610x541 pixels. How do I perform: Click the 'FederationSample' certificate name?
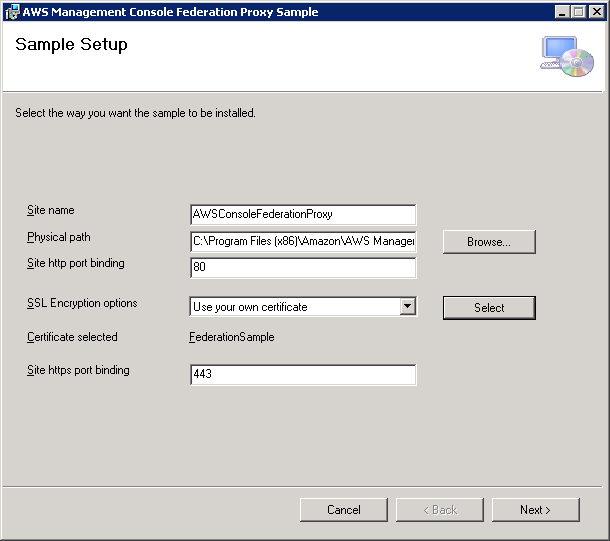point(231,337)
